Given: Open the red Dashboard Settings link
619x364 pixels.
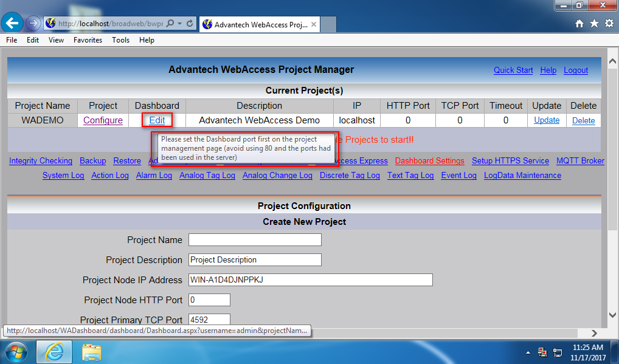Looking at the screenshot, I should coord(429,161).
